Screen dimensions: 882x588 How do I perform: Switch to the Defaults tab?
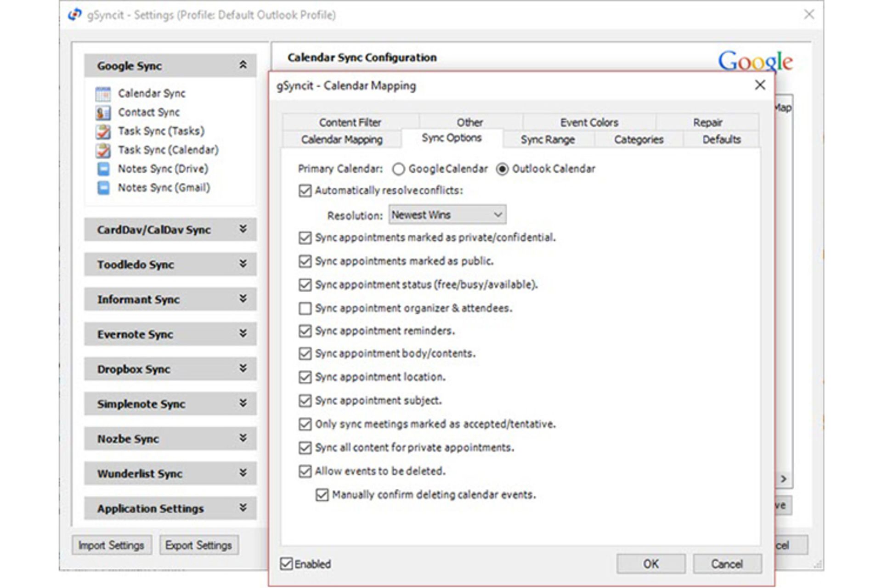tap(721, 139)
